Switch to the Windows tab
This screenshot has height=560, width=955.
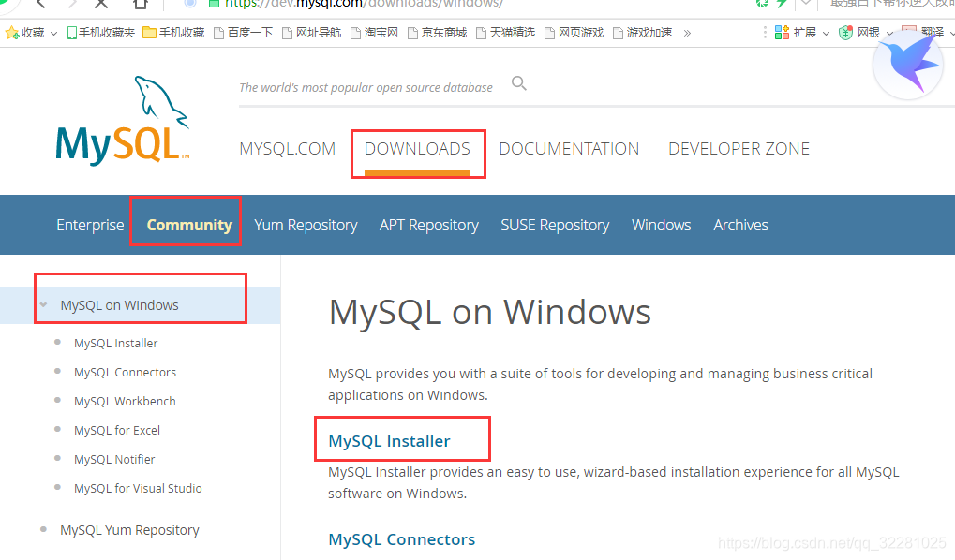(662, 225)
